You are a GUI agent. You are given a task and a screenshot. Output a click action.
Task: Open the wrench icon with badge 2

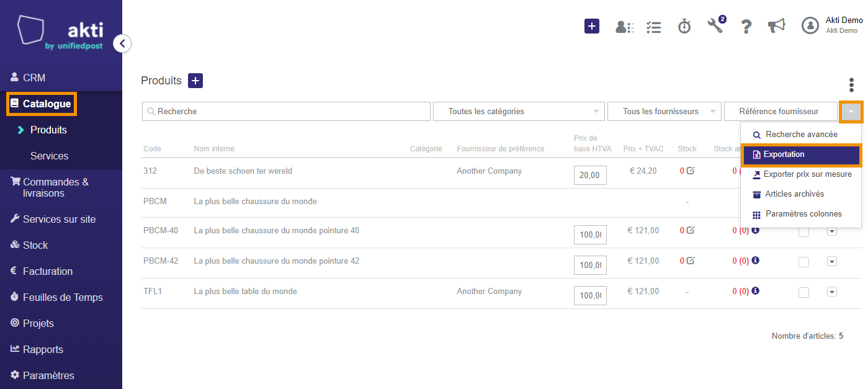coord(715,25)
